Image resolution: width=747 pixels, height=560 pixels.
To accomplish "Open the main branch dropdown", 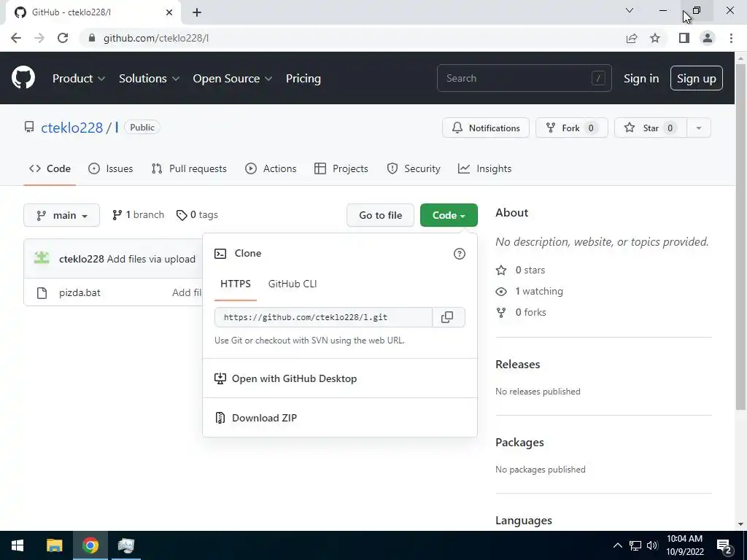I will [61, 215].
